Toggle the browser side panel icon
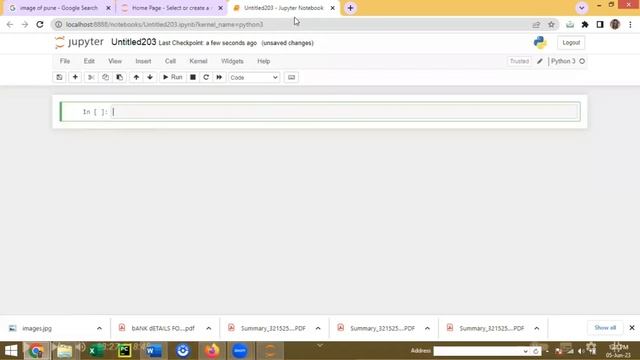The height and width of the screenshot is (360, 640). [x=600, y=24]
